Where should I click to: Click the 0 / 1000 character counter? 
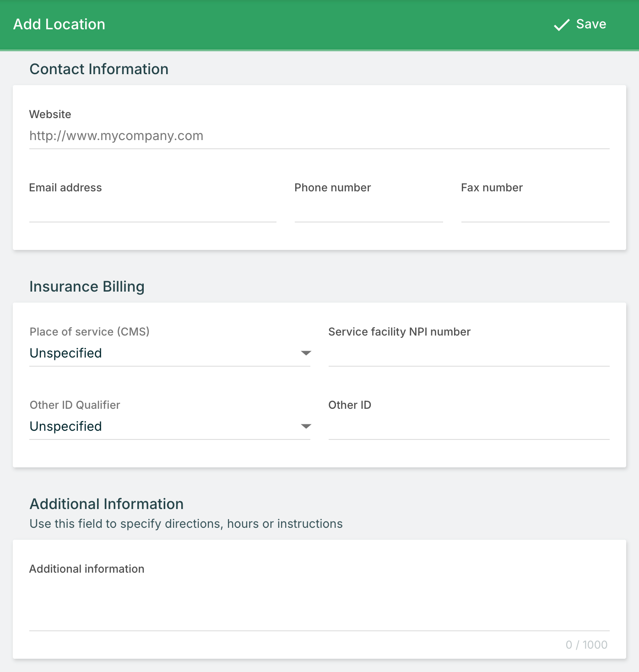(x=586, y=645)
